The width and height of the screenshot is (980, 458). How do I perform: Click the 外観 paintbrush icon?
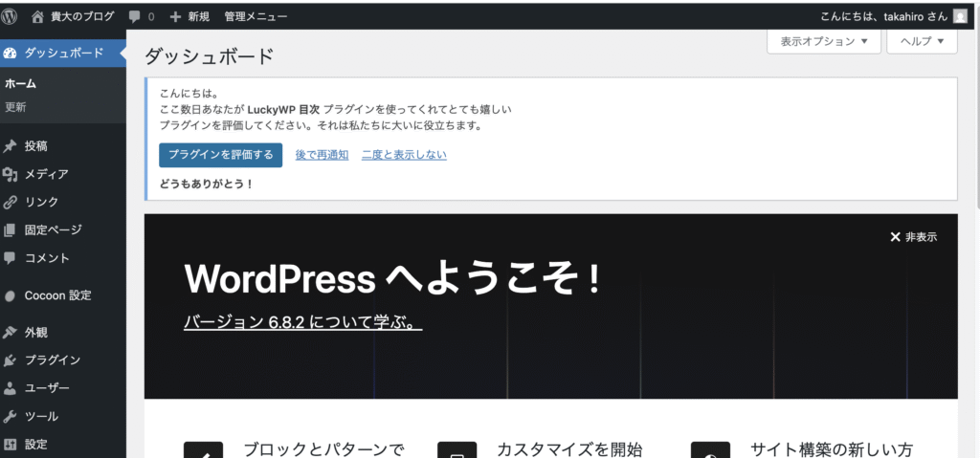[10, 333]
